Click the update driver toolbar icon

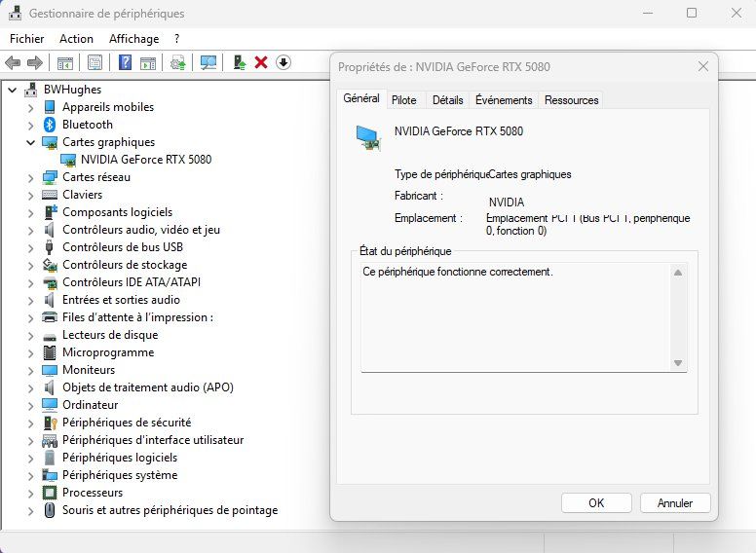click(178, 62)
